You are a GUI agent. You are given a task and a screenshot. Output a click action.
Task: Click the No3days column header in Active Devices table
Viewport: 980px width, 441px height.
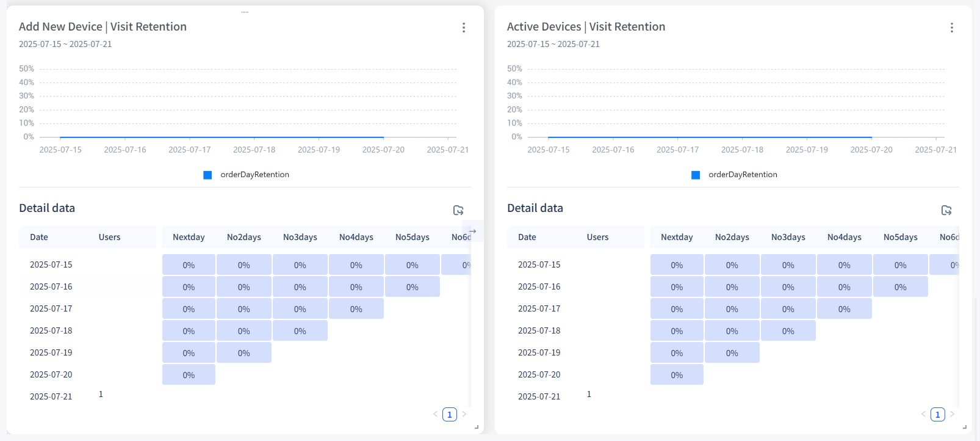click(788, 237)
